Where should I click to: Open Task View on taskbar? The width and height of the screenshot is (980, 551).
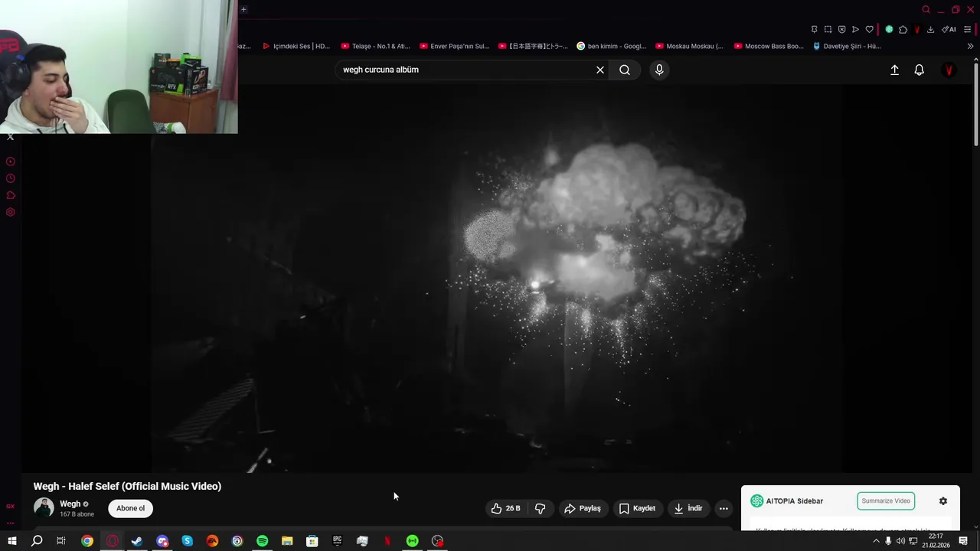pos(61,541)
